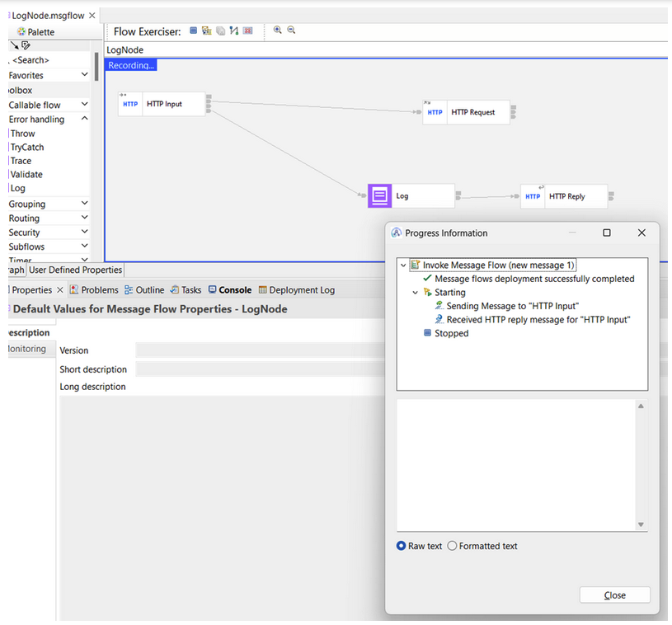Click the Outline tab icon

click(129, 289)
